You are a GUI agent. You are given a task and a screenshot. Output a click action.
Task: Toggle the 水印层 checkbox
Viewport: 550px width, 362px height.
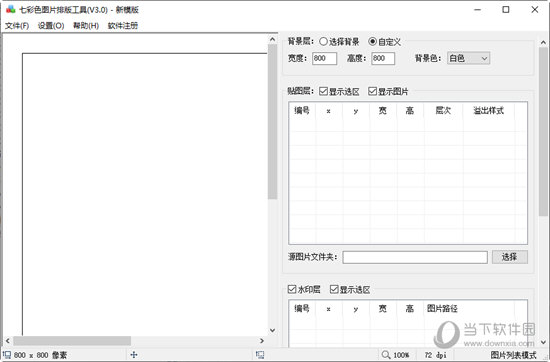292,289
